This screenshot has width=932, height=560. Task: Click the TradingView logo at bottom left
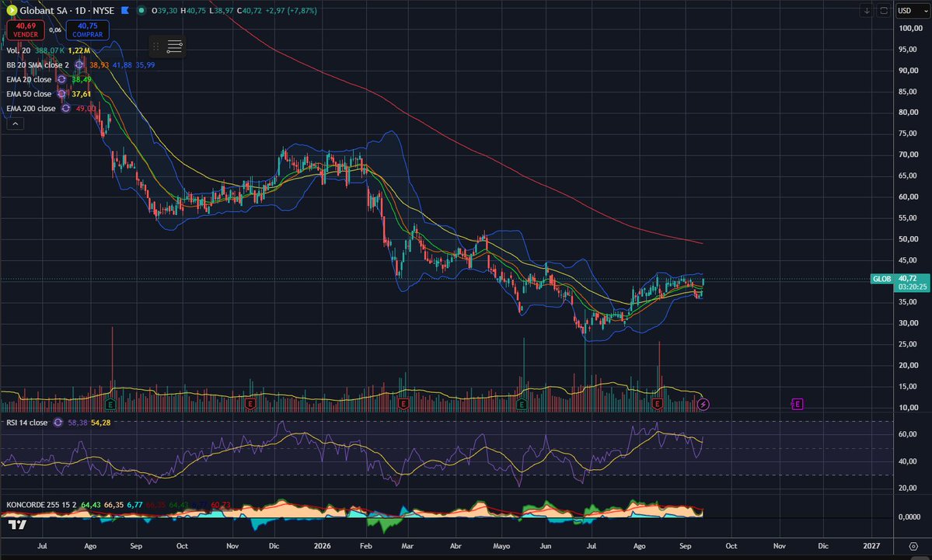[x=17, y=524]
